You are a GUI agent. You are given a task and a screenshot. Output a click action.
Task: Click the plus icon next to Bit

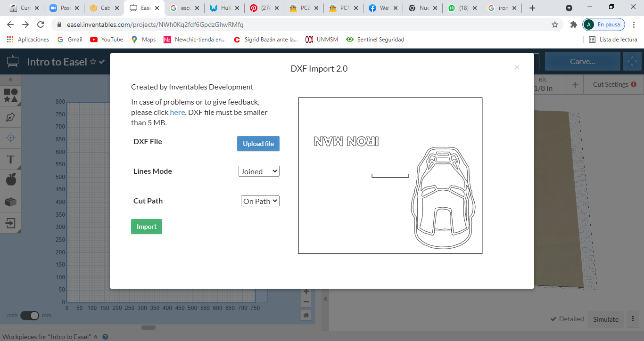click(575, 85)
